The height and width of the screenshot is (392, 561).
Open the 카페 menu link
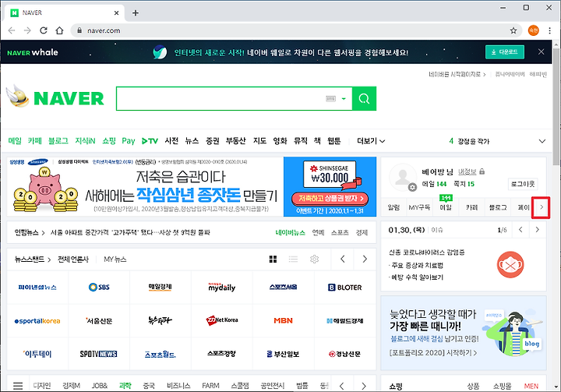(35, 141)
